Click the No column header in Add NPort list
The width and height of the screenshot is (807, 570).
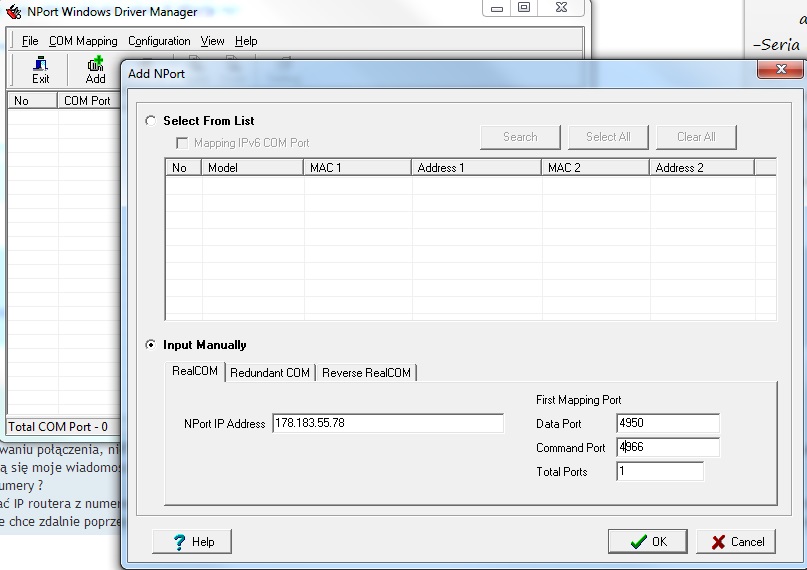[x=184, y=168]
